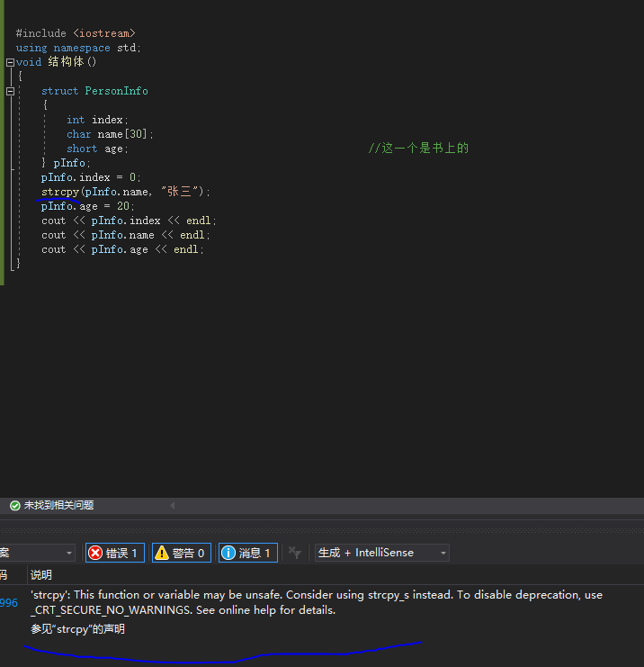
Task: Open the 生成 + IntelliSense dropdown
Action: tap(381, 553)
